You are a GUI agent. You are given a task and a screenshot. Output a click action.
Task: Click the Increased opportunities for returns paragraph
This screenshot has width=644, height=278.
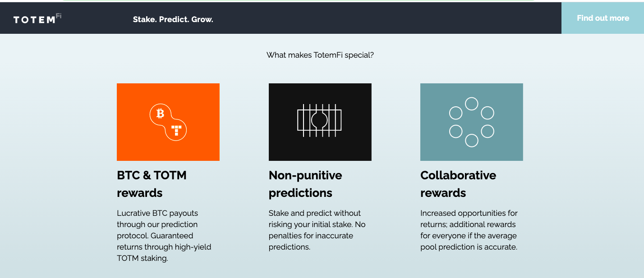pyautogui.click(x=469, y=230)
